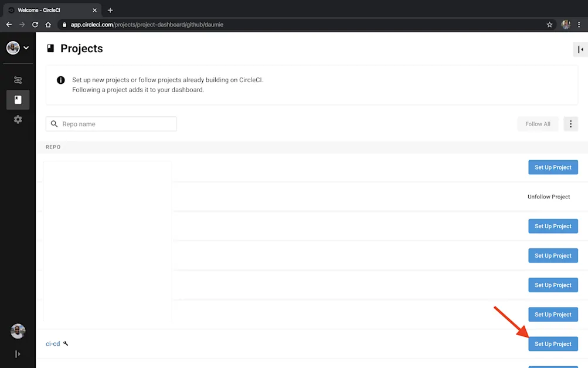Open Organization Settings via the gear icon
588x368 pixels.
tap(18, 119)
